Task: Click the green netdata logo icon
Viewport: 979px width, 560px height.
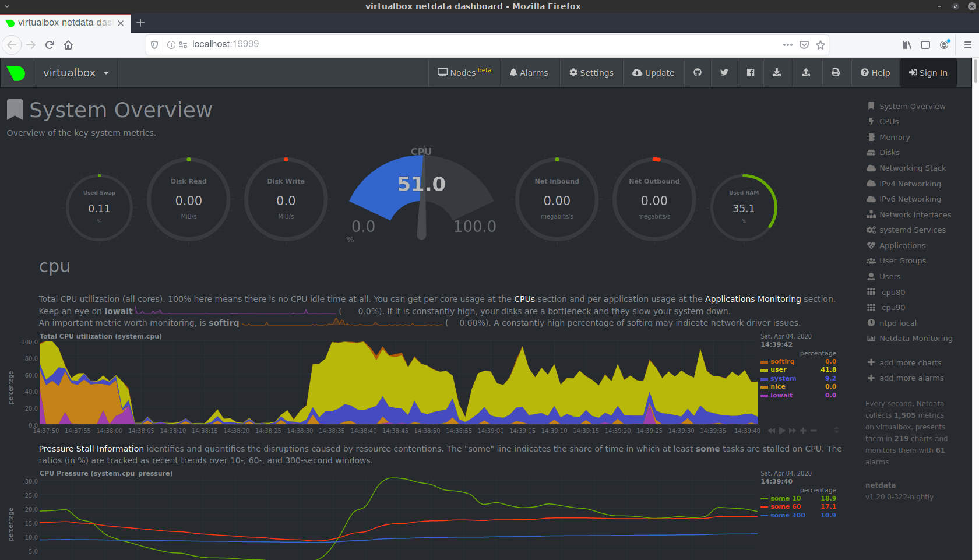Action: click(x=16, y=73)
